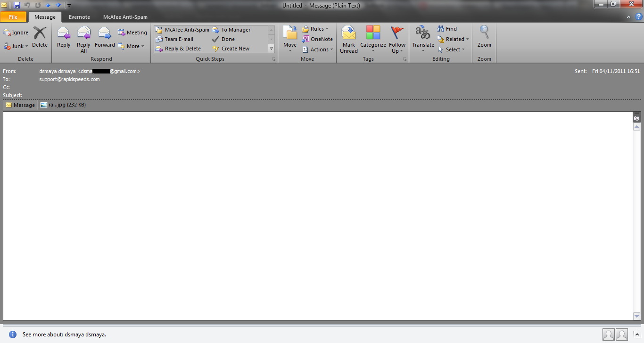Click the first contact photo placeholder
644x343 pixels.
(x=609, y=335)
